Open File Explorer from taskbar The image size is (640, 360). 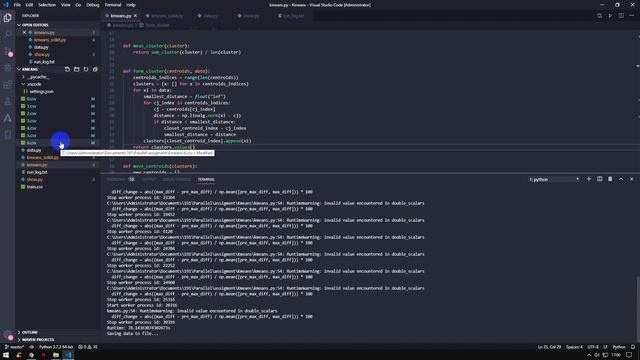tap(56, 355)
